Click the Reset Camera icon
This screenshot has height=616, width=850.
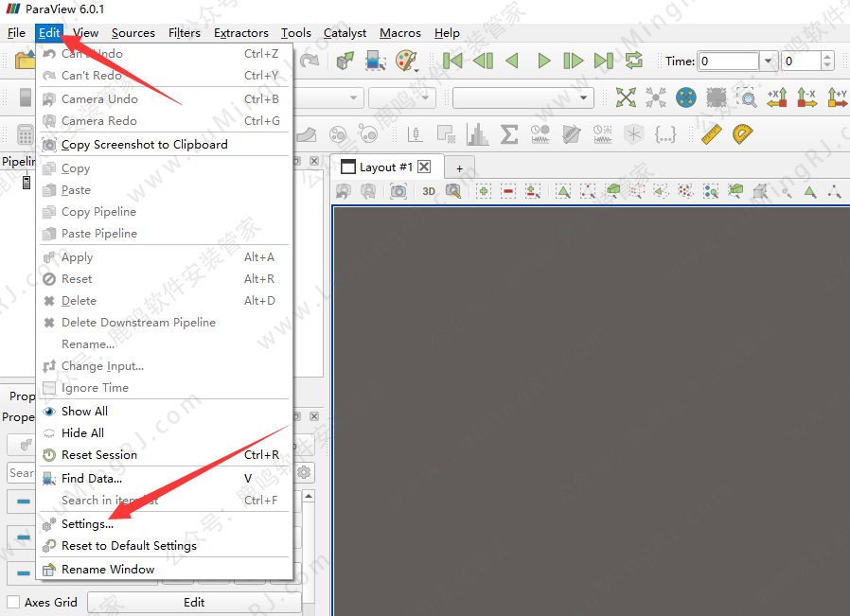pyautogui.click(x=626, y=98)
